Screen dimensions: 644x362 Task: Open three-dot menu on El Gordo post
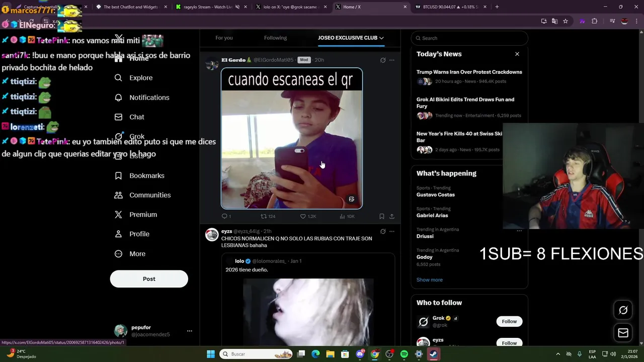392,60
